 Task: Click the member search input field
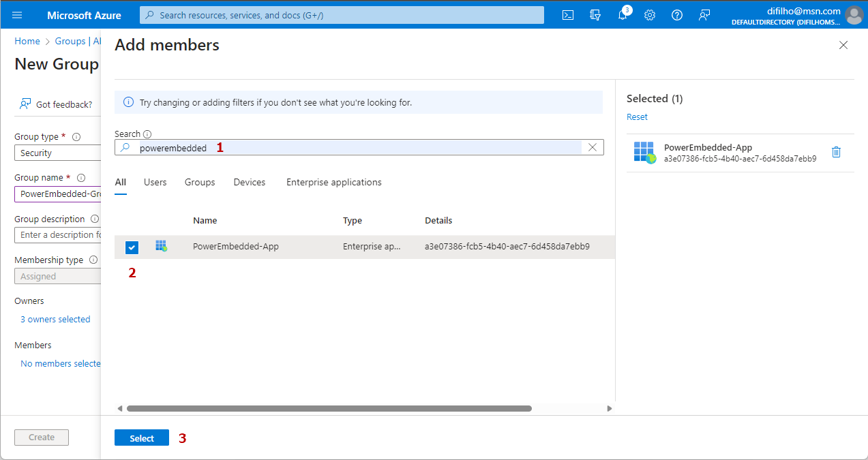coord(355,147)
